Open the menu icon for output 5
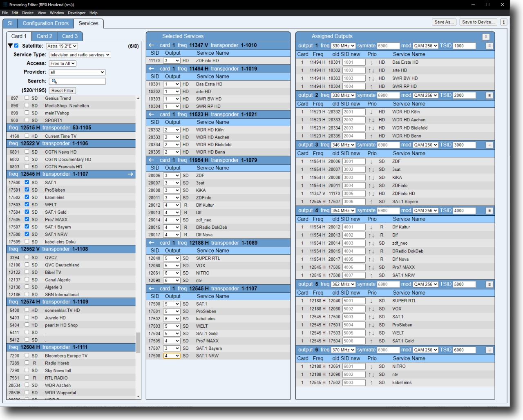Image resolution: width=523 pixels, height=420 pixels. [489, 284]
